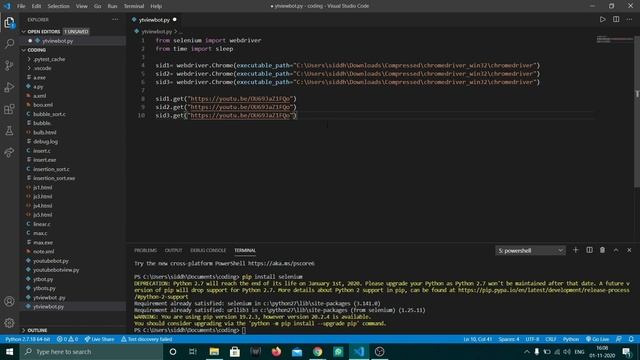The image size is (640, 360).
Task: Maximize the terminal panel size
Action: (x=616, y=250)
